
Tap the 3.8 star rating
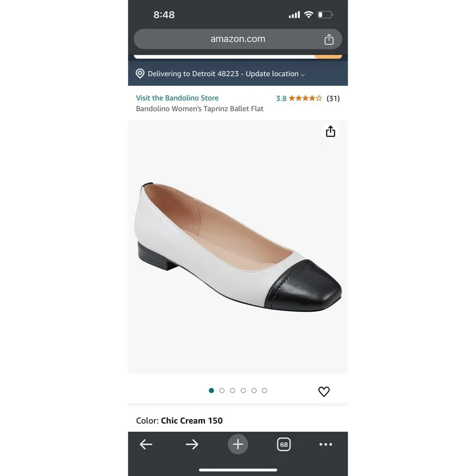point(299,99)
